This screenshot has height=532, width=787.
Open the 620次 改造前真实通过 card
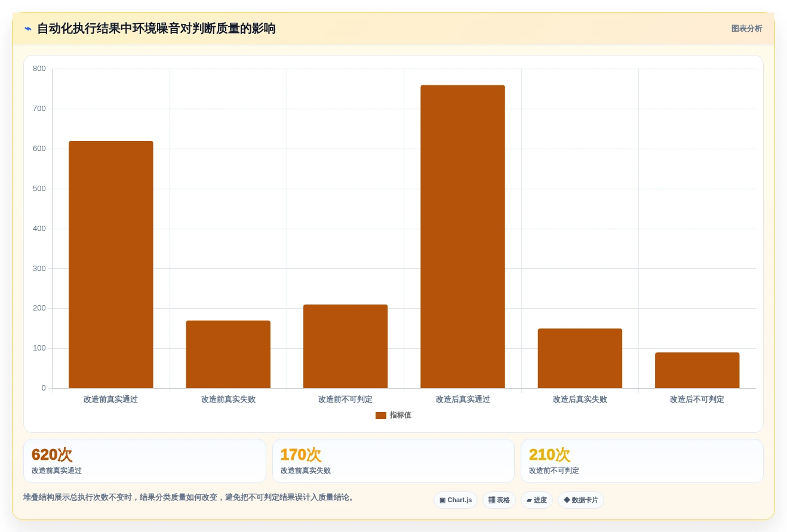click(x=145, y=461)
